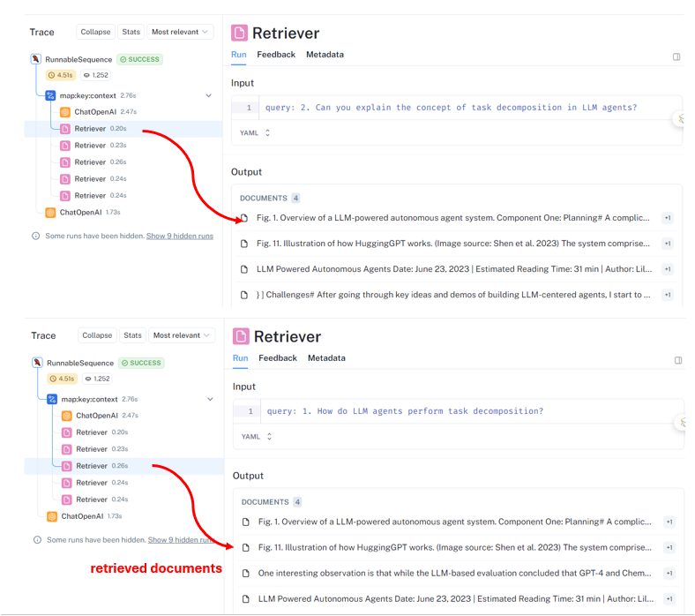Click the ChatOpenAI 1.73s icon in the bottom trace

pyautogui.click(x=52, y=516)
